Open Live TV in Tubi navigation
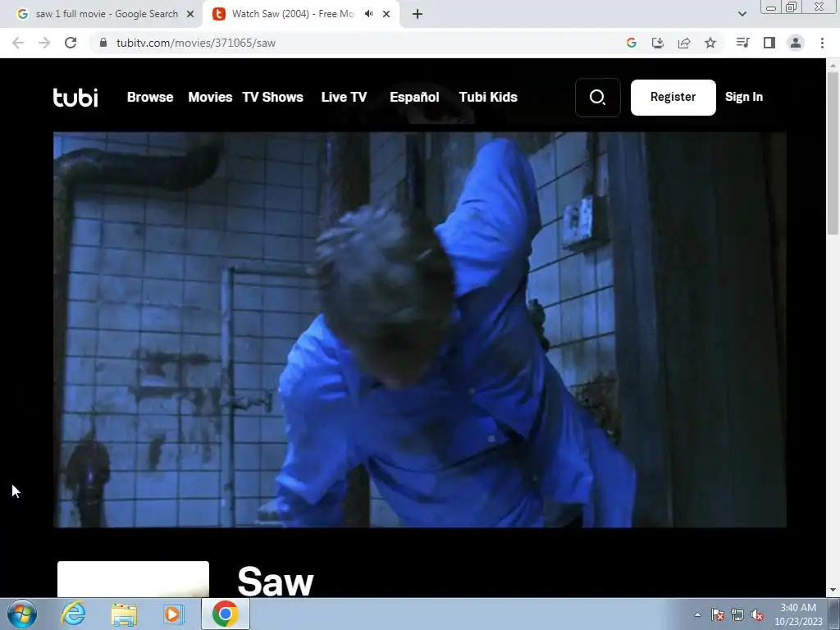 click(344, 97)
